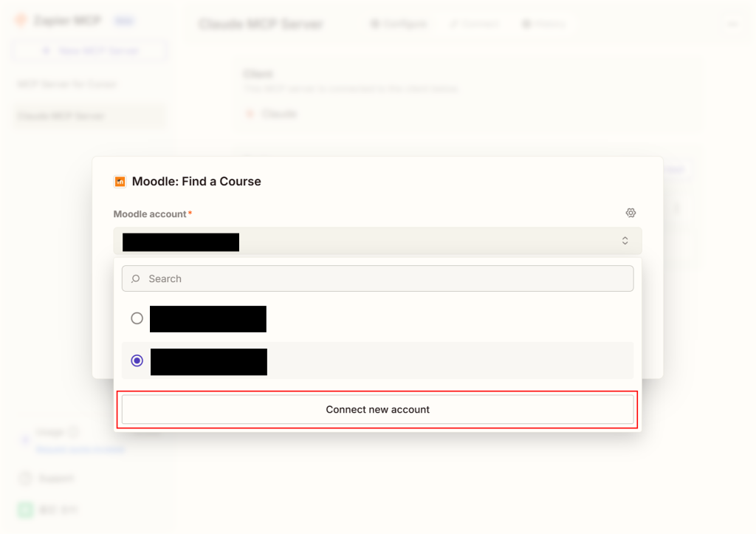This screenshot has width=756, height=534.
Task: Click the Support icon in the sidebar
Action: tap(26, 479)
